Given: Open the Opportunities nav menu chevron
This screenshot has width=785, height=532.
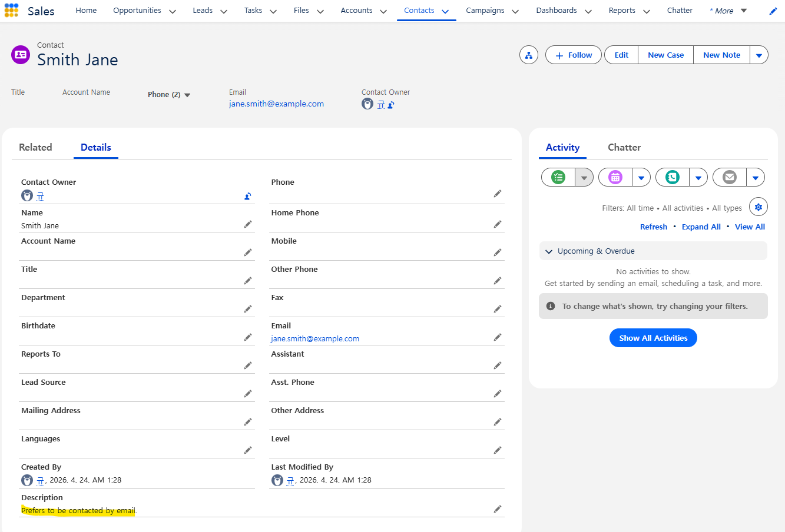Looking at the screenshot, I should click(173, 11).
